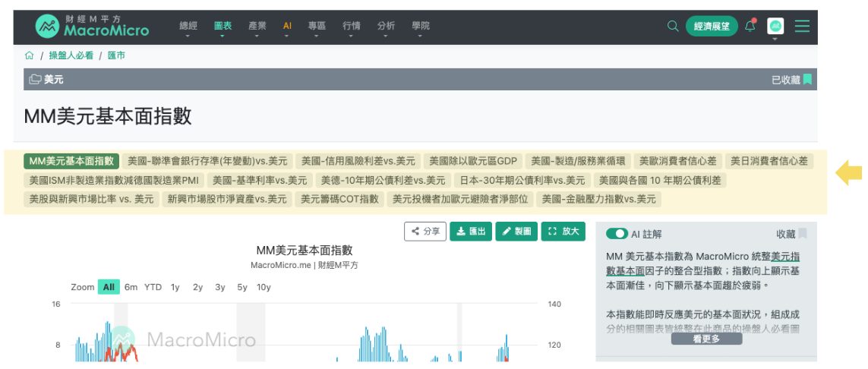Select 美國ISM非製造業指數減德國製造業PMI tab

coord(113,180)
